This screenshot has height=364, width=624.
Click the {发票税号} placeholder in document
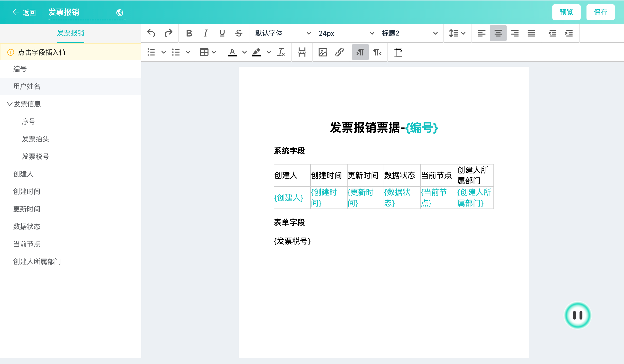292,241
